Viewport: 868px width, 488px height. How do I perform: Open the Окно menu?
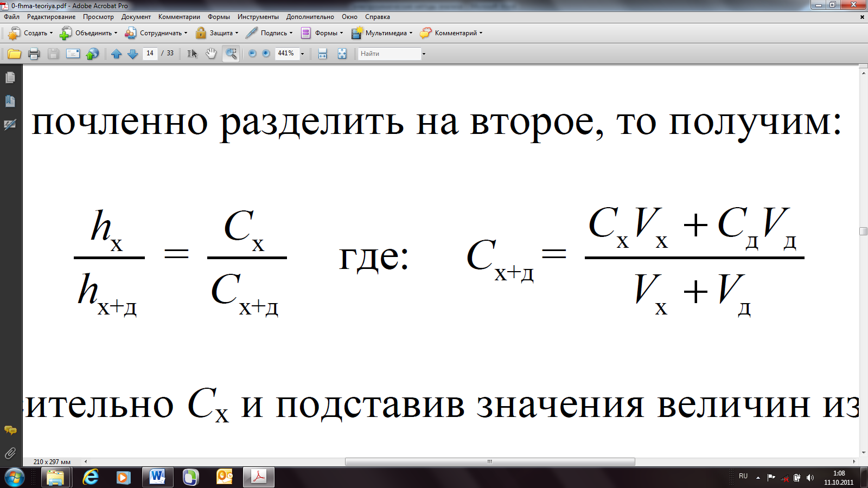[349, 17]
